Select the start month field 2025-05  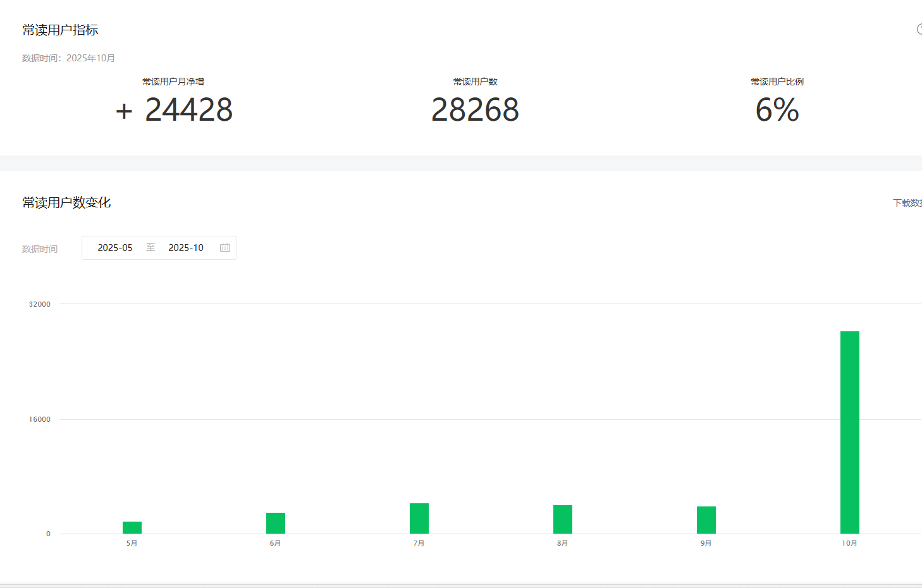click(115, 248)
